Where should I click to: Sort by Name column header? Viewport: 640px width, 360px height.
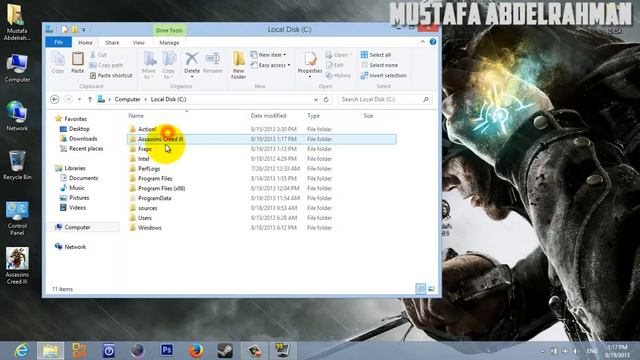coord(136,116)
